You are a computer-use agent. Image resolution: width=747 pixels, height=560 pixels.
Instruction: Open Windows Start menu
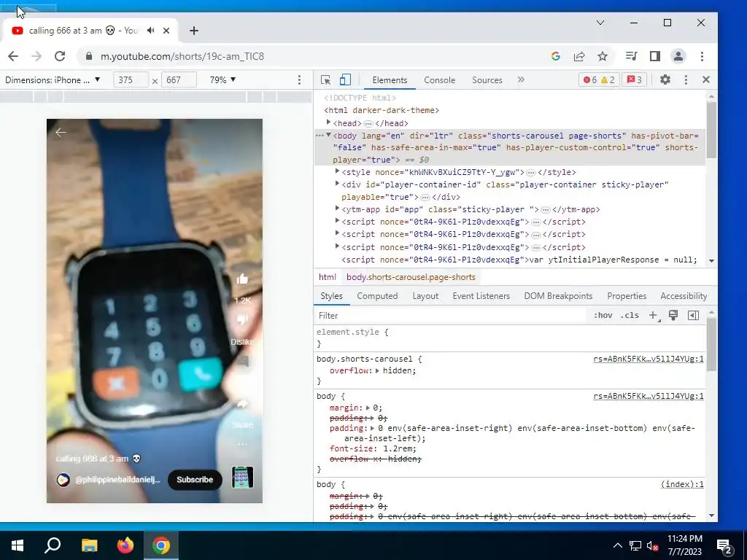click(18, 545)
